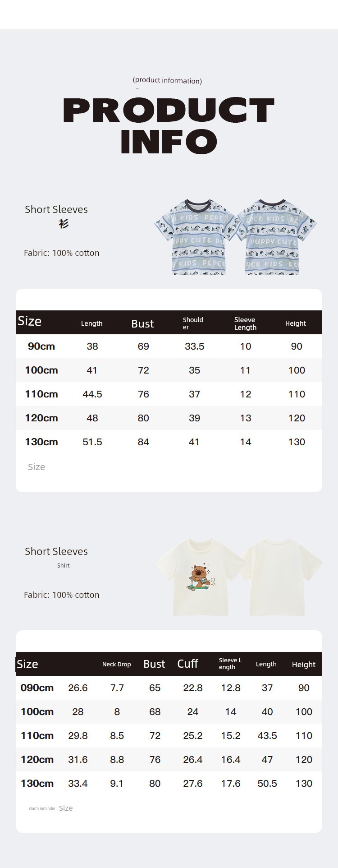Screen dimensions: 338x868
Task: Select the 110cm row in first size table
Action: point(169,394)
